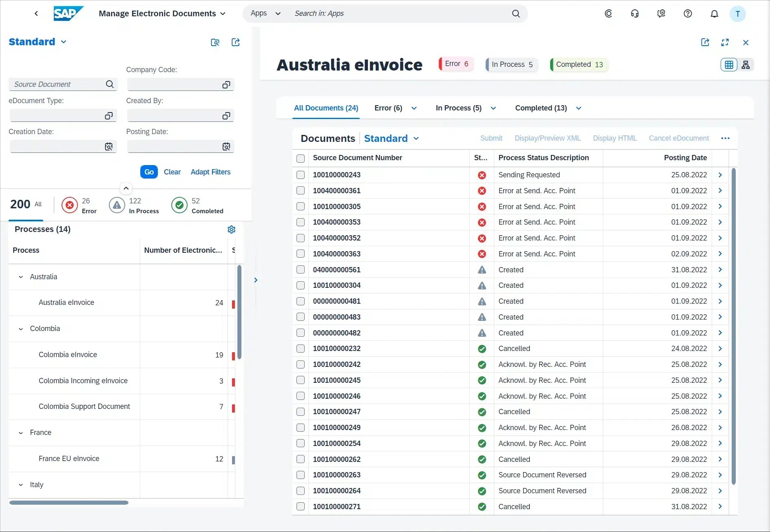
Task: Expand the detail panel to full screen
Action: coord(726,42)
